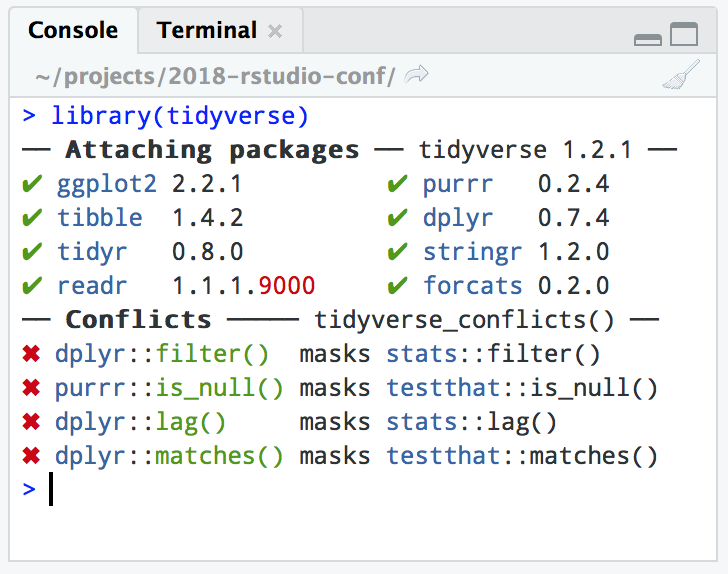Image resolution: width=728 pixels, height=574 pixels.
Task: Click the Conflicts heading
Action: click(x=138, y=320)
